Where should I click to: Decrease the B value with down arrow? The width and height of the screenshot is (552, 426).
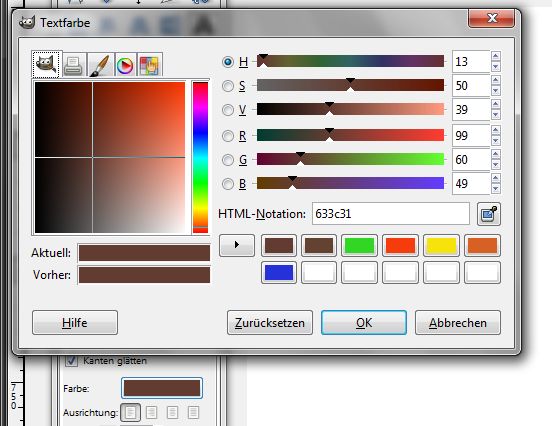tap(496, 188)
